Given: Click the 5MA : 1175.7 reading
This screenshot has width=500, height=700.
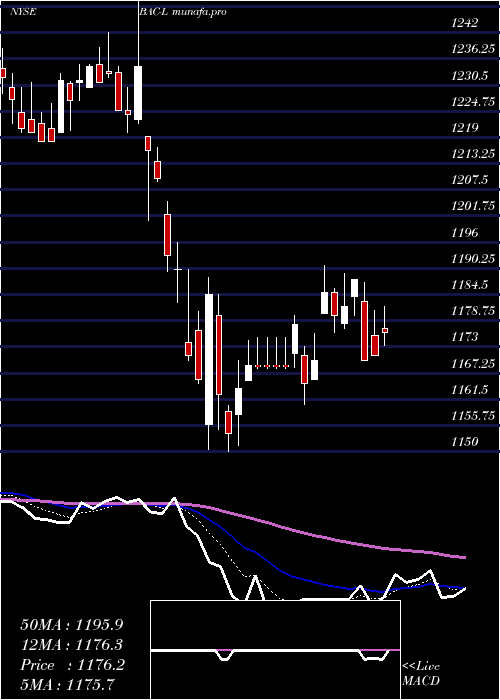Looking at the screenshot, I should click(68, 684).
